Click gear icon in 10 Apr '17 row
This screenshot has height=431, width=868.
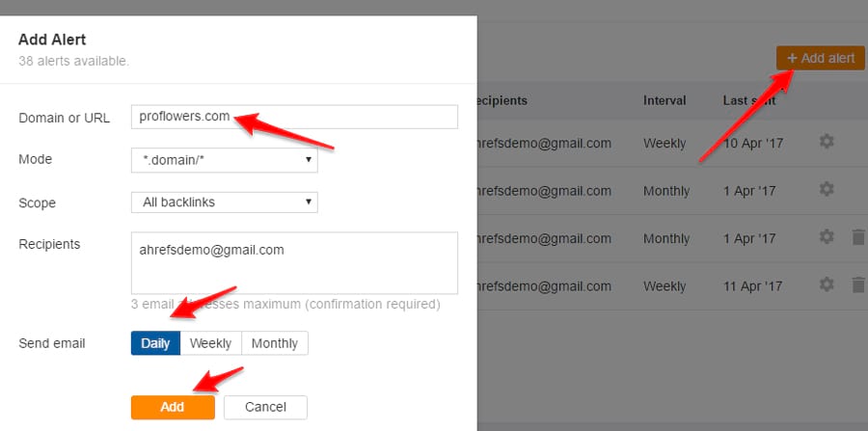click(826, 143)
